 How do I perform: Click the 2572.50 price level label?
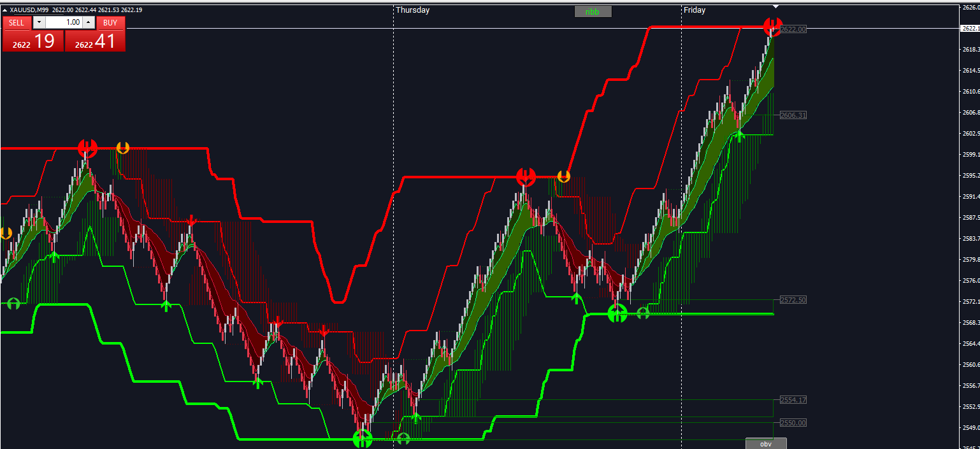793,300
